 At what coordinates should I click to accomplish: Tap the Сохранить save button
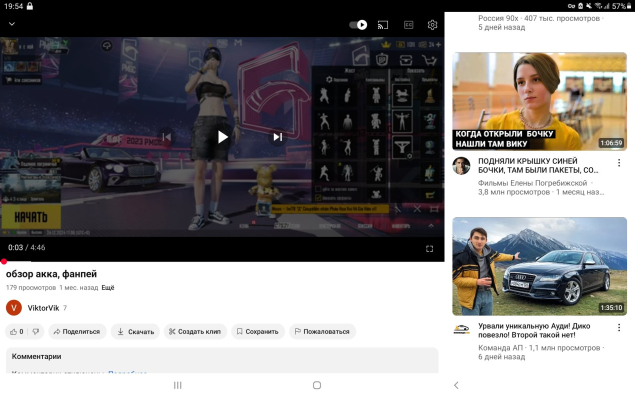coord(258,331)
